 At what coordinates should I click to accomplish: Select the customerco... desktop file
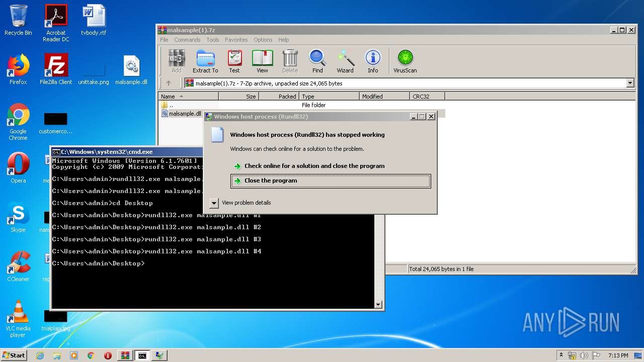56,124
